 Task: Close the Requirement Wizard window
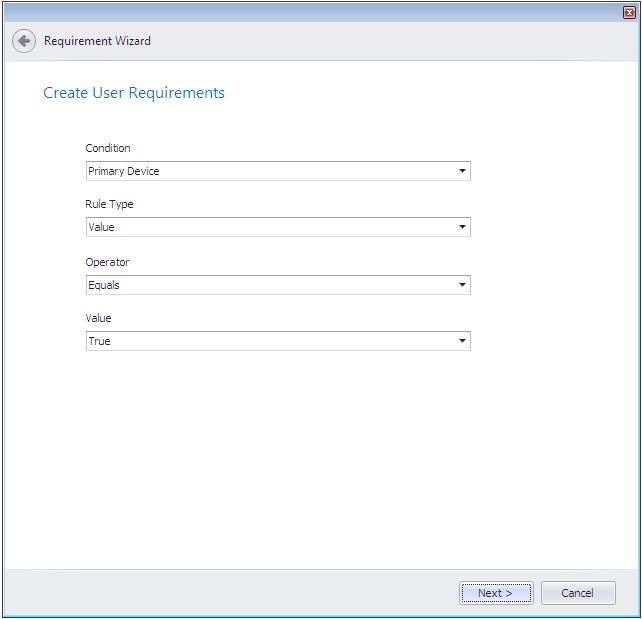coord(629,12)
